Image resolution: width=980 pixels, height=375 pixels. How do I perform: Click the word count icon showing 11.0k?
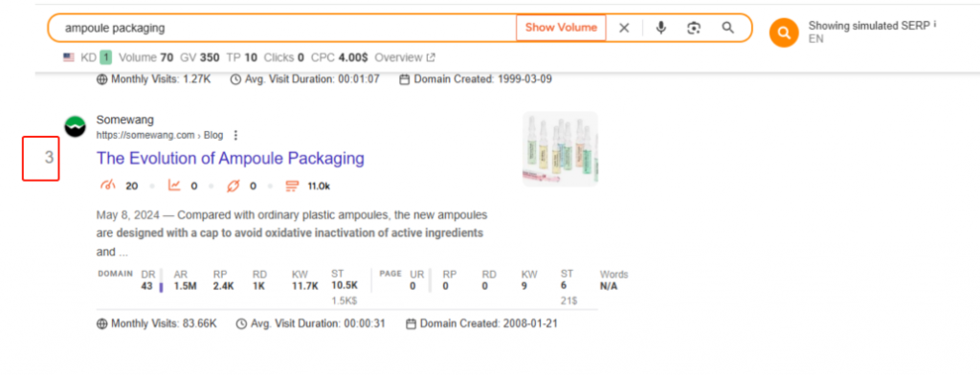(291, 186)
